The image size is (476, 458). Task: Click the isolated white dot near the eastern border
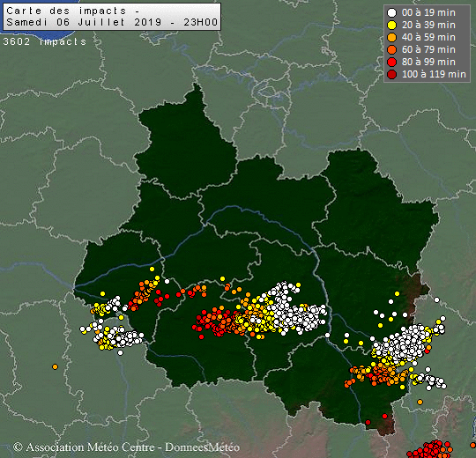tap(436, 299)
